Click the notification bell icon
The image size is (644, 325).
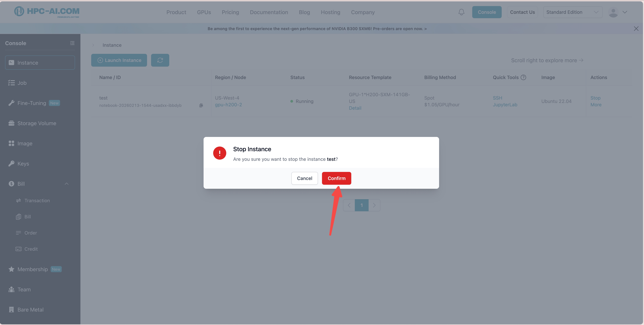[x=461, y=12]
